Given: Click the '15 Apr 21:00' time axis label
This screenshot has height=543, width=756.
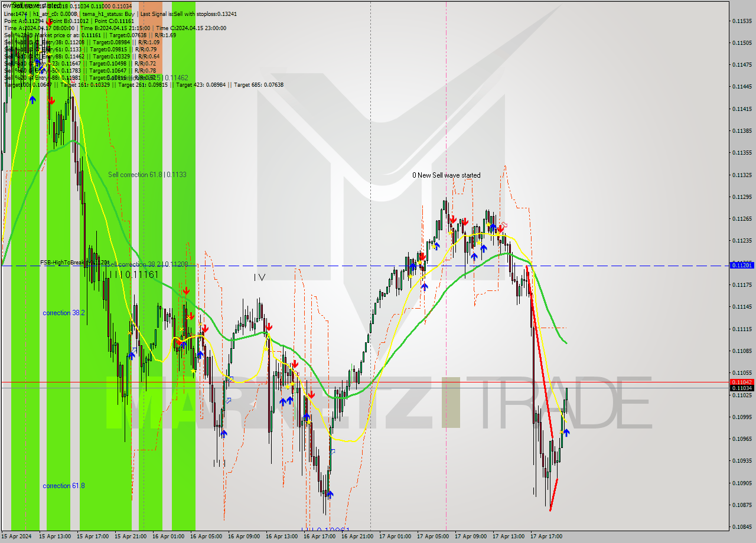Looking at the screenshot, I should (131, 537).
